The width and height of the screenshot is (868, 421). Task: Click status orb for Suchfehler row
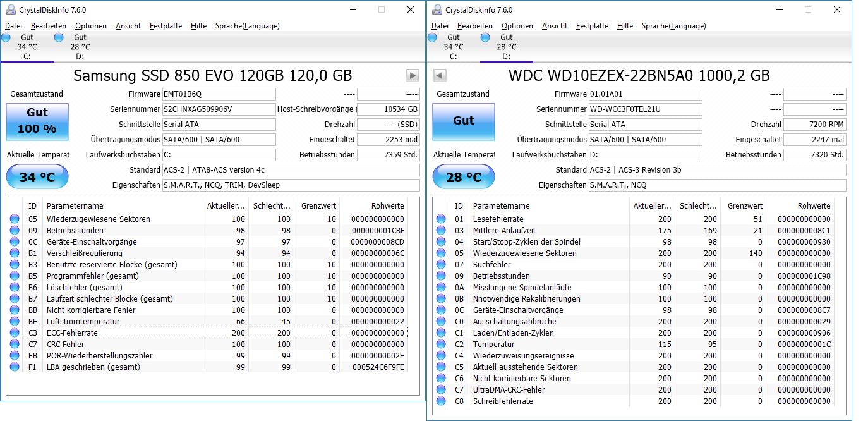[441, 265]
